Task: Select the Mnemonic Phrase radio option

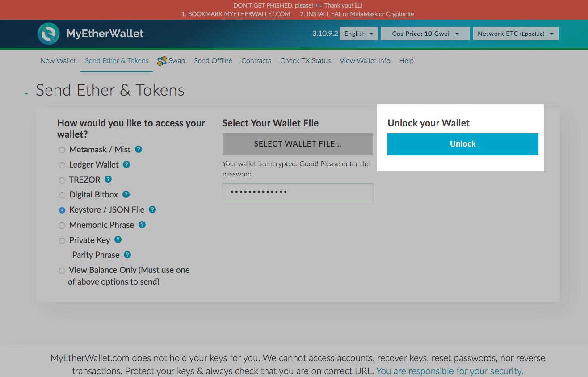Action: 62,226
